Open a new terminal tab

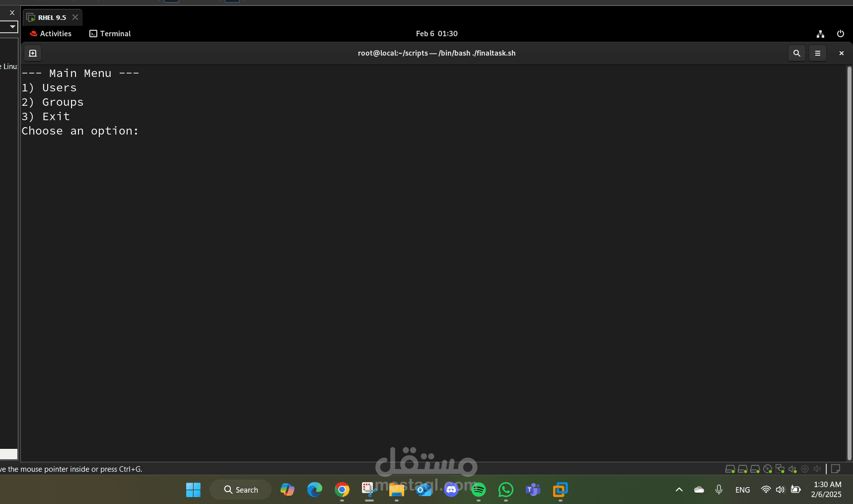[x=33, y=53]
